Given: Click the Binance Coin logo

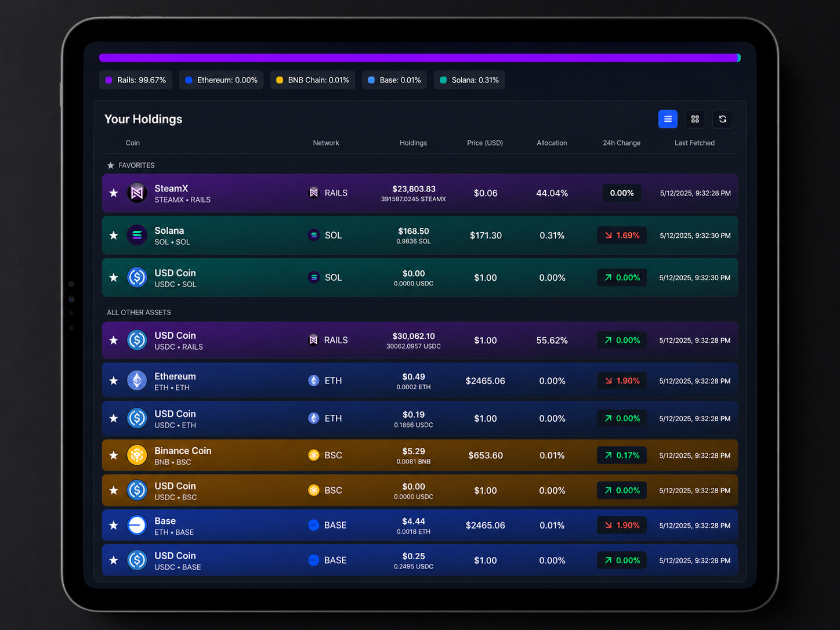Looking at the screenshot, I should 137,455.
